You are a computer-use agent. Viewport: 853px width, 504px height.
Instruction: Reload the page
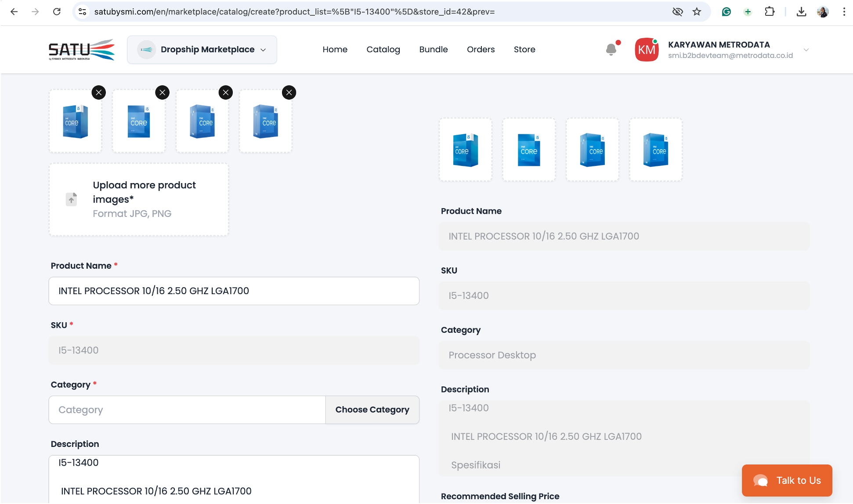(57, 12)
